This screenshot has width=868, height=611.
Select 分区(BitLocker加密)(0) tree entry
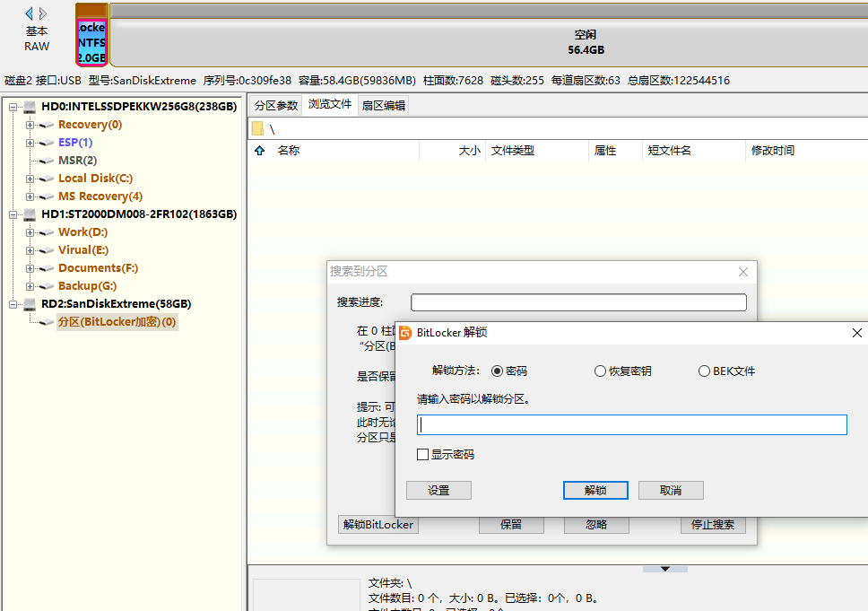(x=117, y=322)
